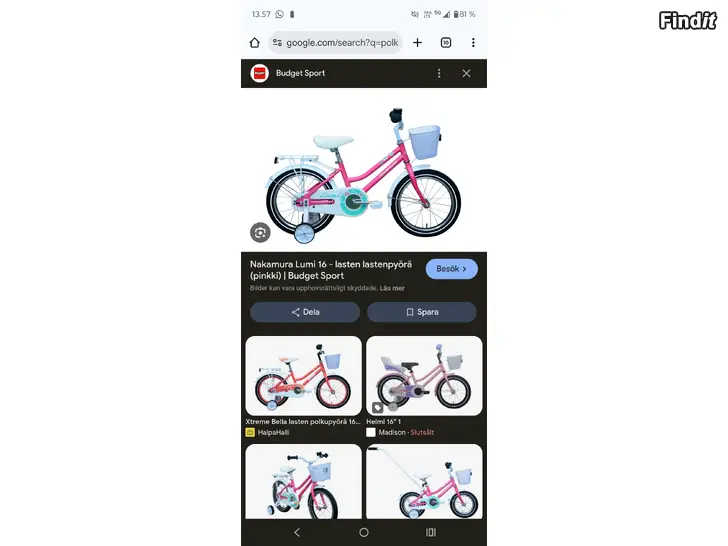
Task: Click the google.com address bar
Action: click(x=335, y=43)
